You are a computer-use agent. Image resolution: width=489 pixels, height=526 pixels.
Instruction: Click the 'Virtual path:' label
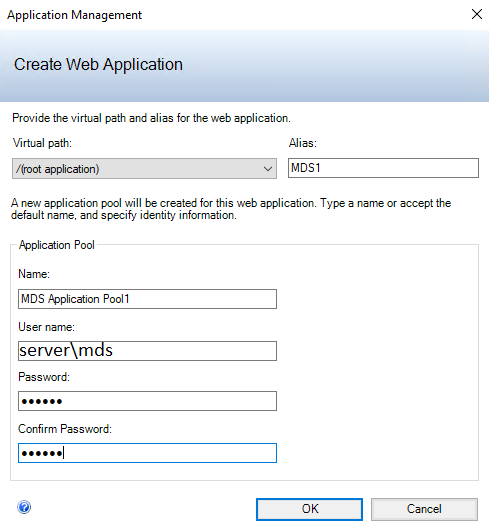pyautogui.click(x=42, y=143)
